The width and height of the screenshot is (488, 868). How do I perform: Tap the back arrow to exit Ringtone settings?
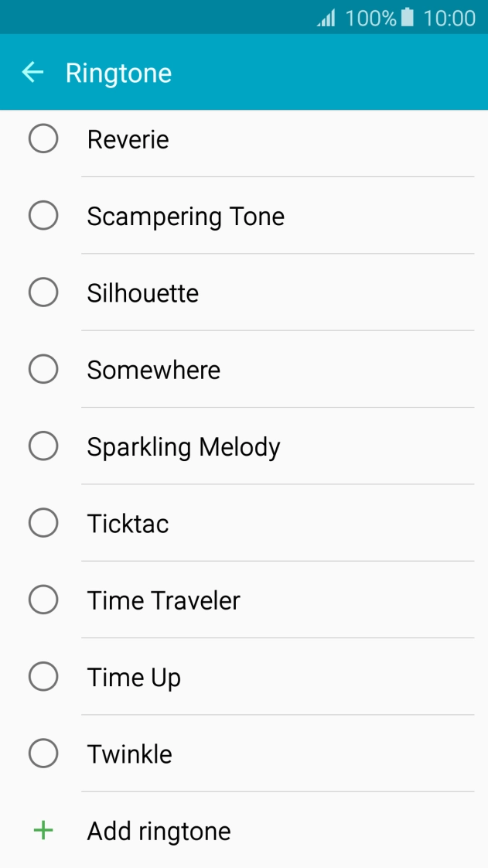coord(32,72)
